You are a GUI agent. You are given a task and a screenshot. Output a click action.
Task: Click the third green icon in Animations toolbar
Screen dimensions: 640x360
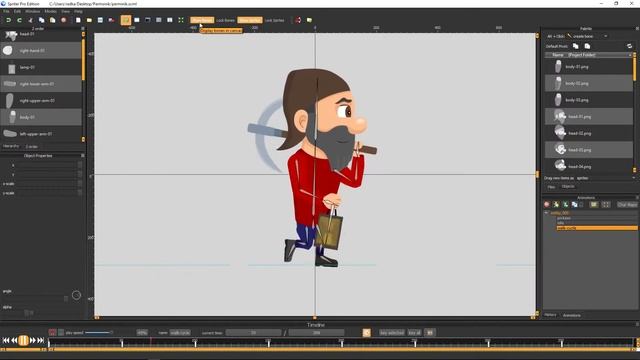[x=566, y=204]
